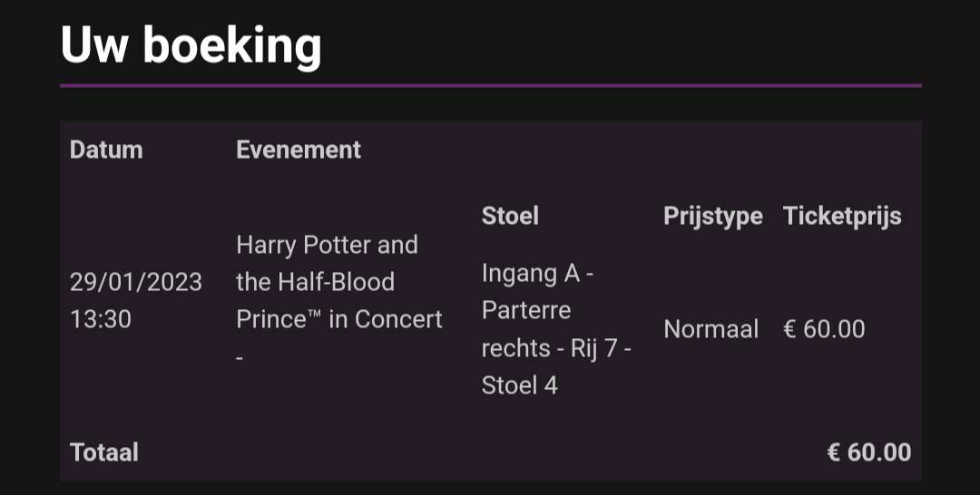This screenshot has height=495, width=980.
Task: Click the Prijstype column header
Action: point(713,217)
